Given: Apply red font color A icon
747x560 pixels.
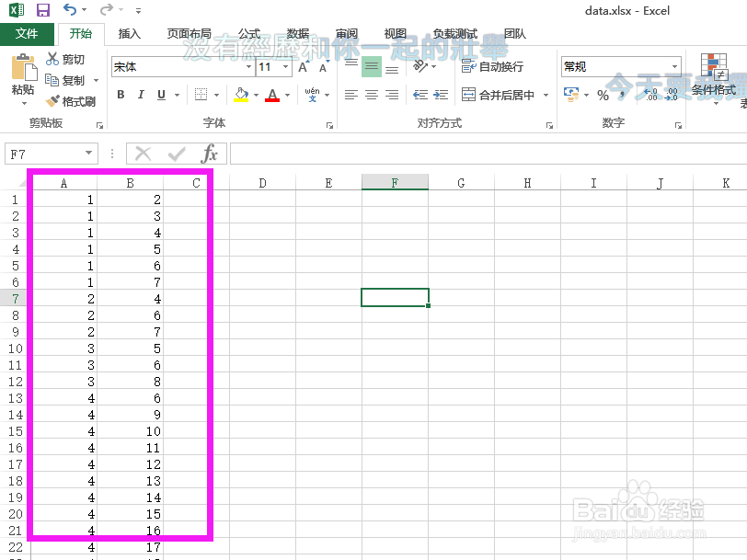Looking at the screenshot, I should click(x=272, y=95).
